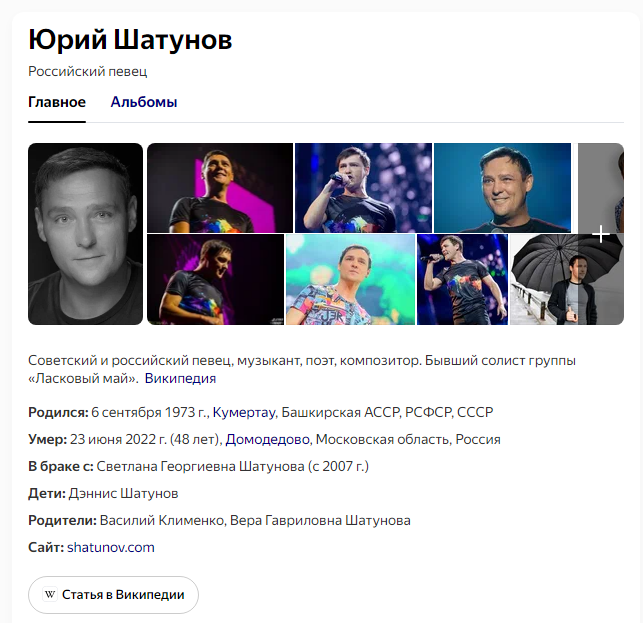Open the photo with the colorful patterned shirt

(x=350, y=280)
